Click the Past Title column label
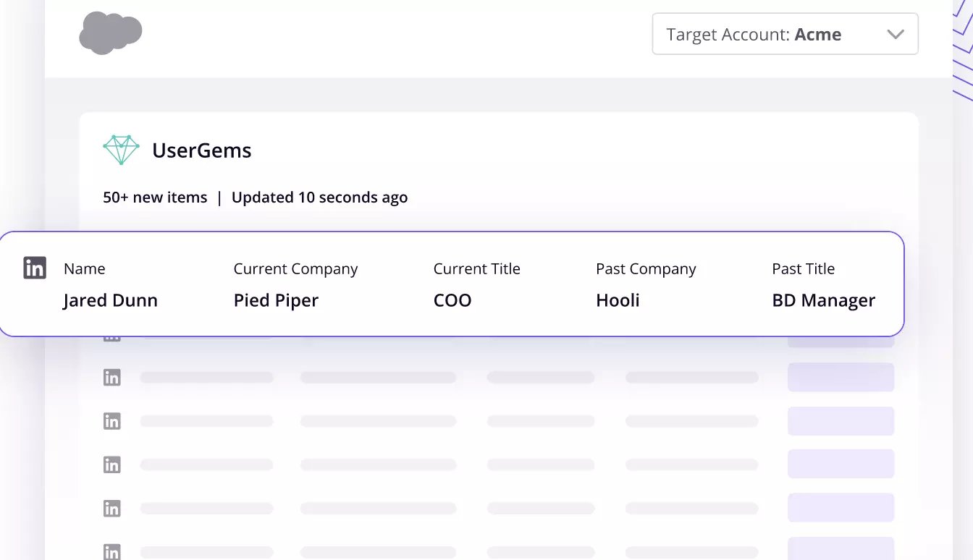Screen dimensions: 973x560 click(x=804, y=268)
